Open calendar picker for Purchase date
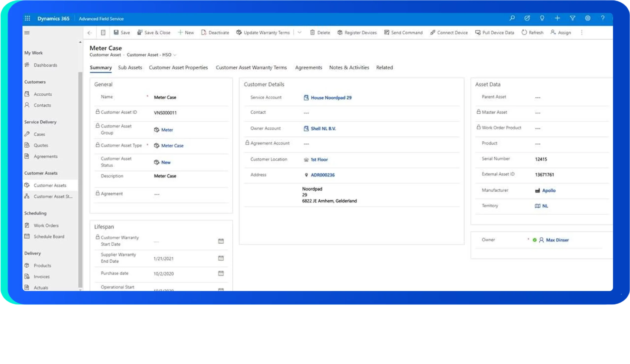This screenshot has height=364, width=630. [x=221, y=273]
